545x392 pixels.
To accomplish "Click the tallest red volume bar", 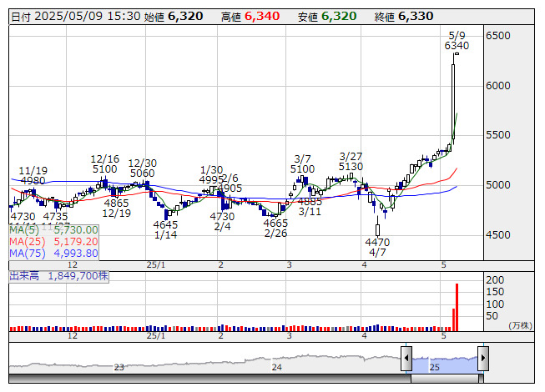I will pos(457,307).
